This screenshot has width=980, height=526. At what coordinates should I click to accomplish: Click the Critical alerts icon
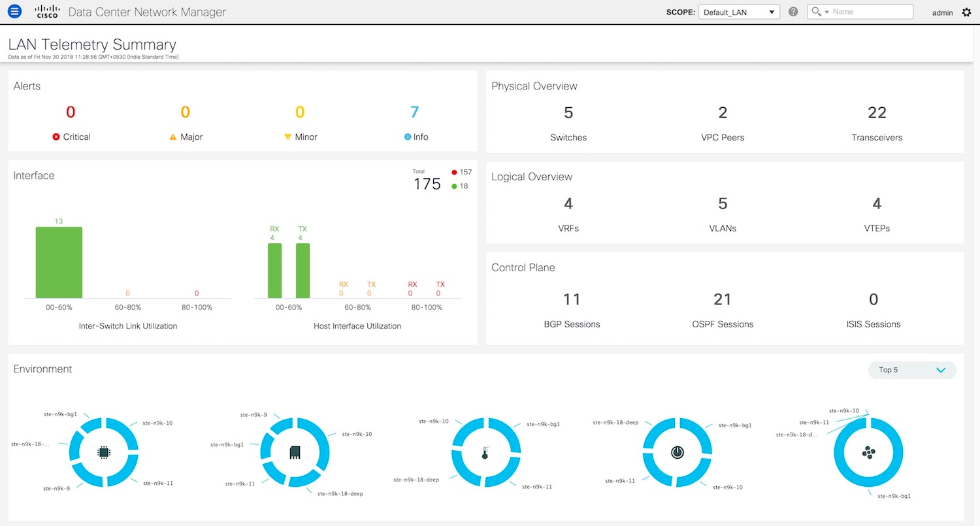tap(56, 137)
